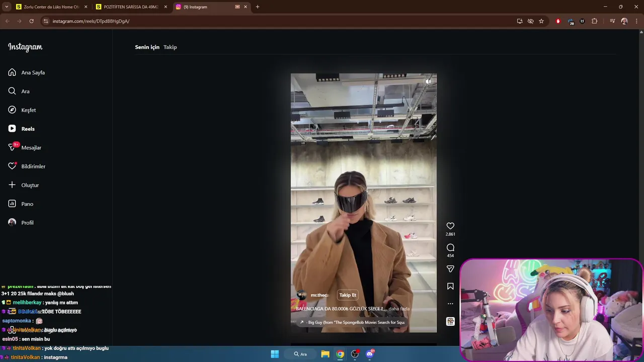Open OBS Studio from the taskbar
This screenshot has width=644, height=362.
point(355,354)
